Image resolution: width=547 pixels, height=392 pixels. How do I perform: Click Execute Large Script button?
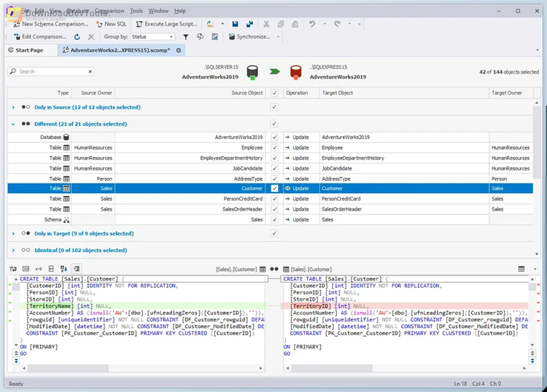click(x=166, y=24)
